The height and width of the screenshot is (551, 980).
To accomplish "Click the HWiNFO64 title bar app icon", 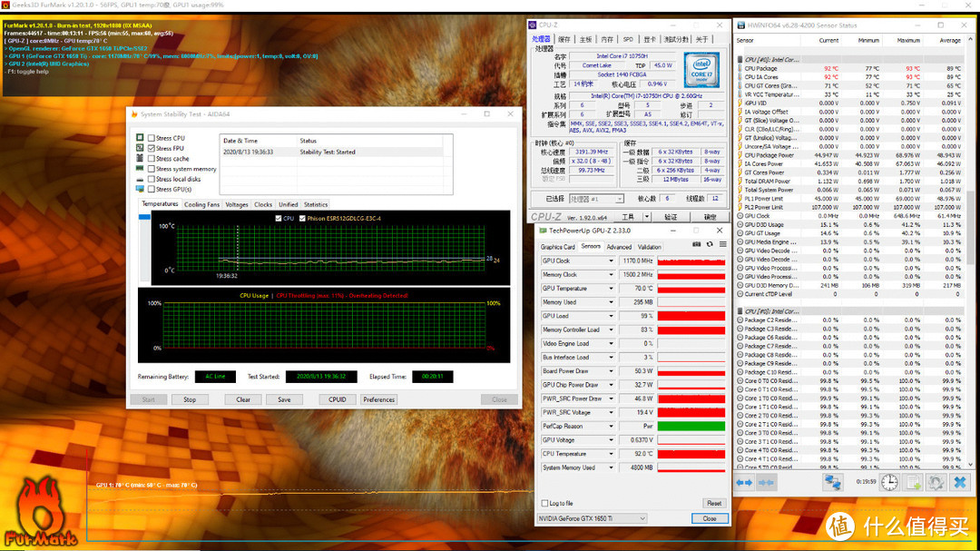I will [x=741, y=25].
